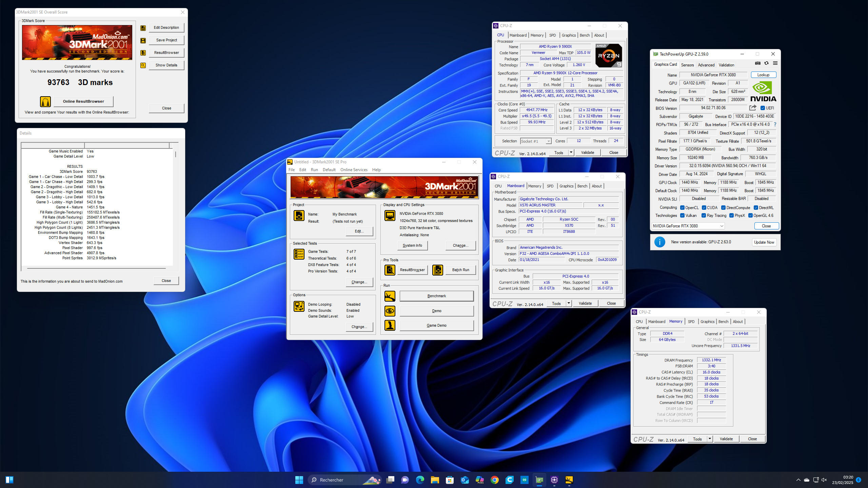
Task: Click the volume muted tray icon
Action: point(824,480)
